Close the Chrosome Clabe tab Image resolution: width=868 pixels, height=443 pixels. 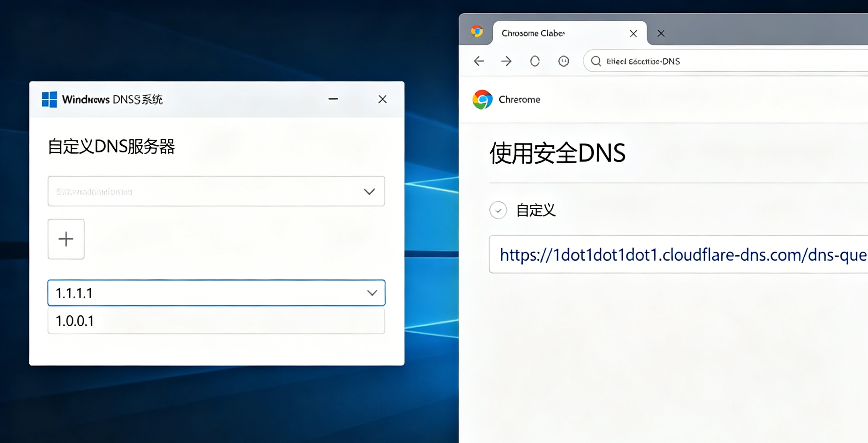[634, 33]
